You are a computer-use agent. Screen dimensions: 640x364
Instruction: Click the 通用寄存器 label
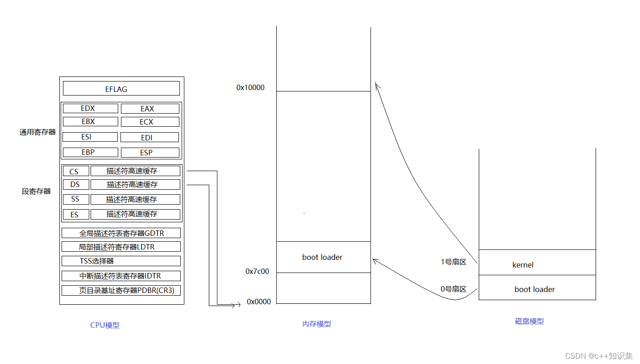(x=38, y=132)
